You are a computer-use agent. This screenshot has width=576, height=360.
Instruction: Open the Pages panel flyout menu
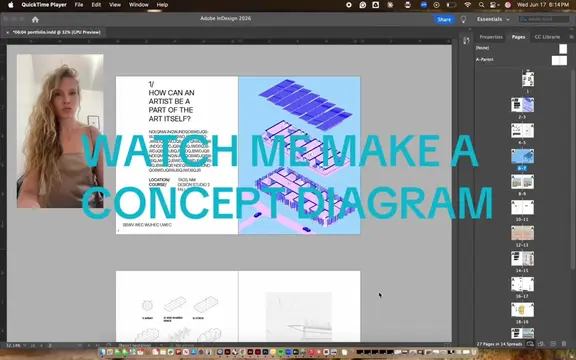coord(571,37)
